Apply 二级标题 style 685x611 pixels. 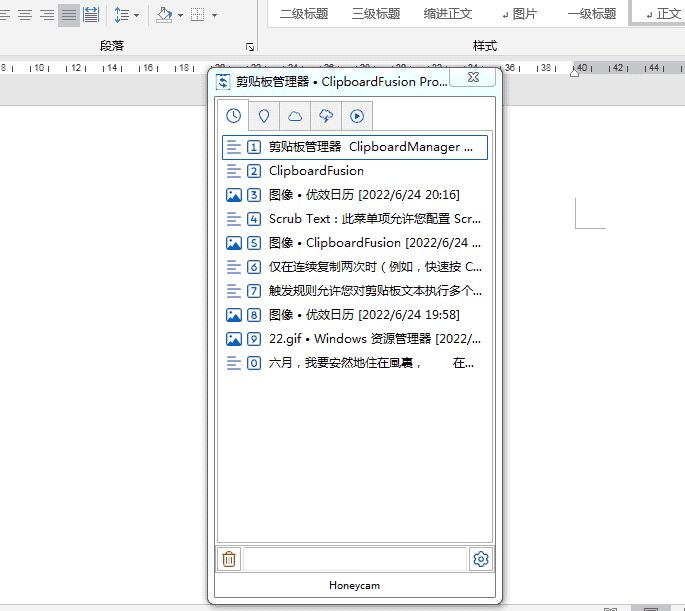[304, 14]
